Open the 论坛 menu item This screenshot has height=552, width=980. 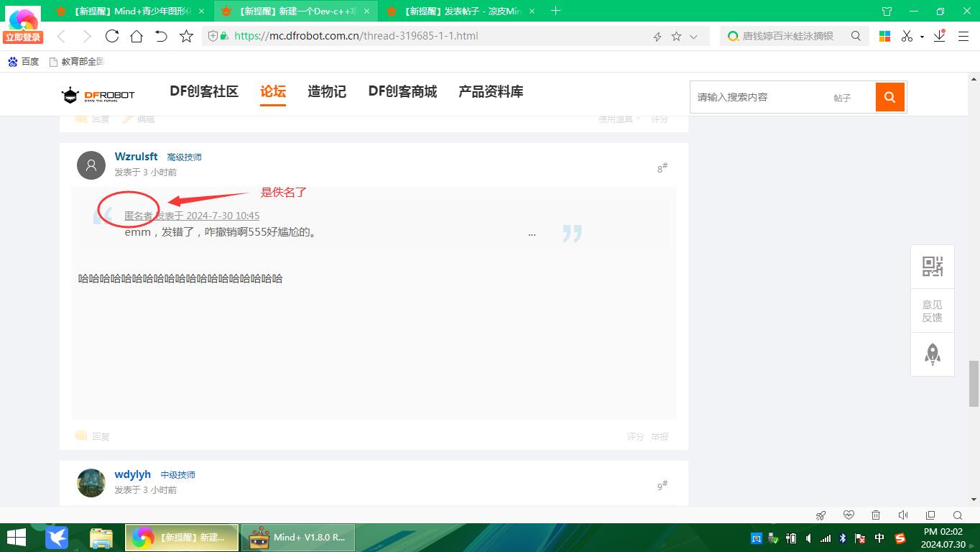click(273, 91)
